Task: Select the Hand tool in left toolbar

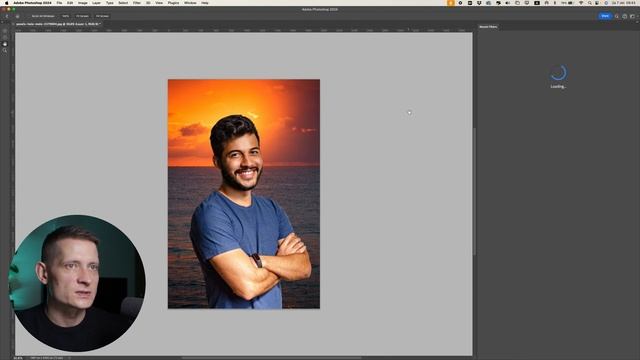Action: tap(5, 44)
